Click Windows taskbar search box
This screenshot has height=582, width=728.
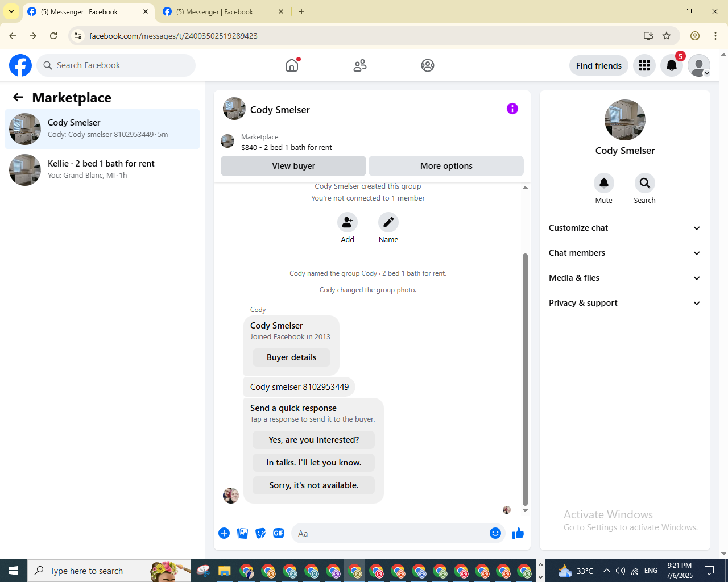109,571
